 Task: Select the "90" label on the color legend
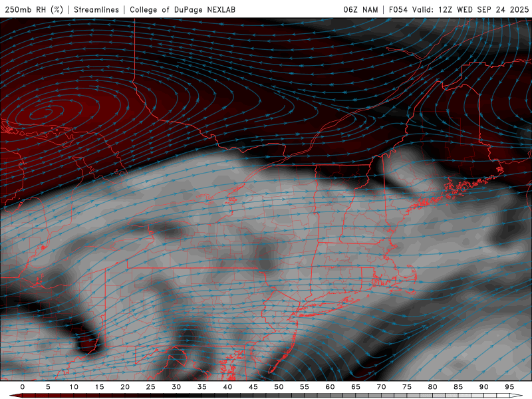484,387
